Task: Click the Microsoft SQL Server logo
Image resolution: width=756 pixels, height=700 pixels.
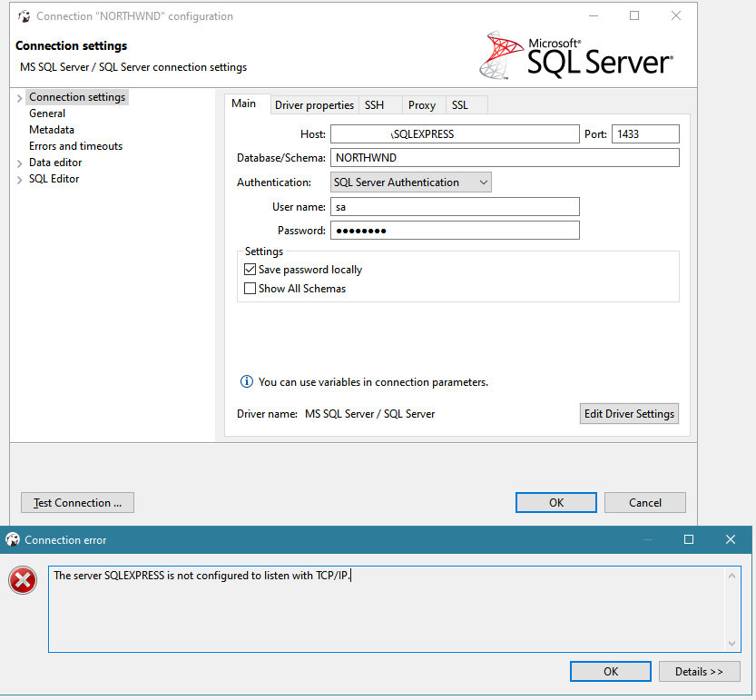Action: click(576, 55)
